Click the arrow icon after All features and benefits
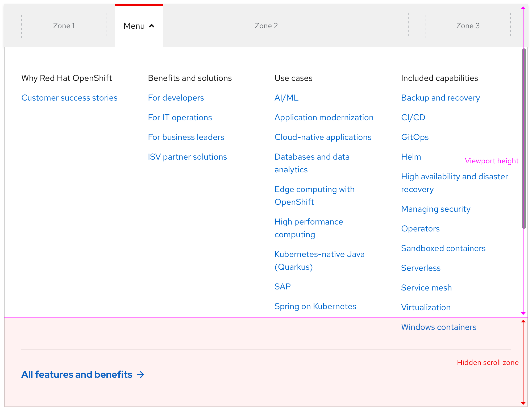532x407 pixels. [x=140, y=375]
